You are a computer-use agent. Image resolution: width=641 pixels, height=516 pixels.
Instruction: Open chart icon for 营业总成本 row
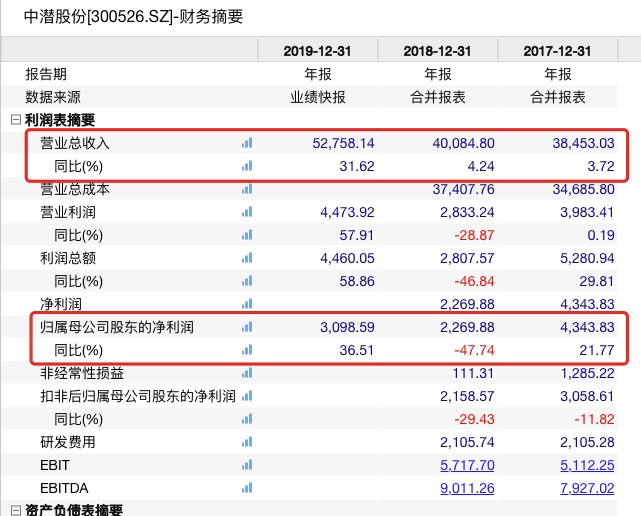click(247, 189)
